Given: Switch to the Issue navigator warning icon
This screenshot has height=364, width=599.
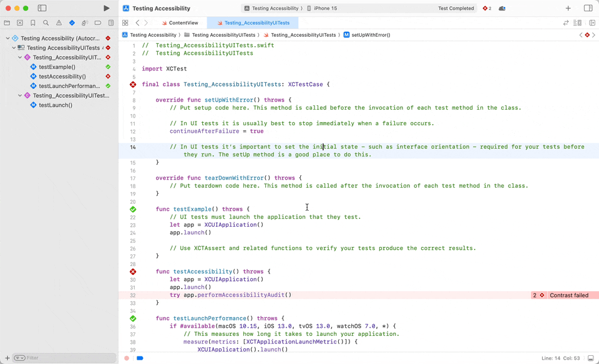Looking at the screenshot, I should 59,23.
